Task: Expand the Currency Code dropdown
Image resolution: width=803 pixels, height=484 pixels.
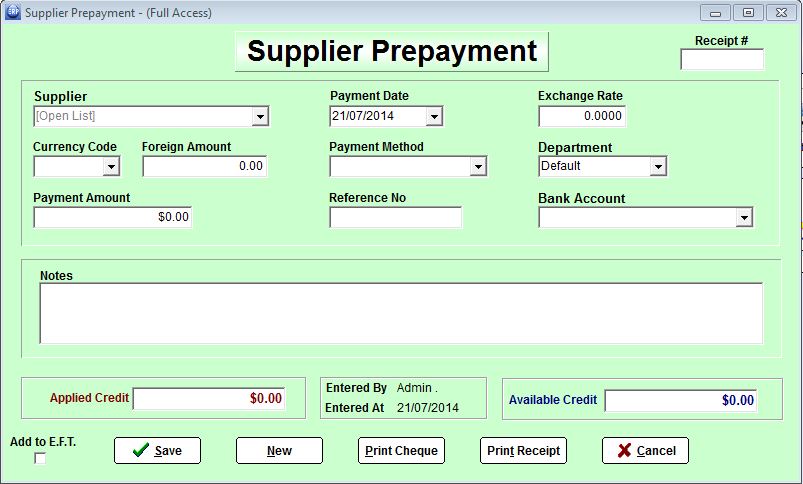Action: point(111,167)
